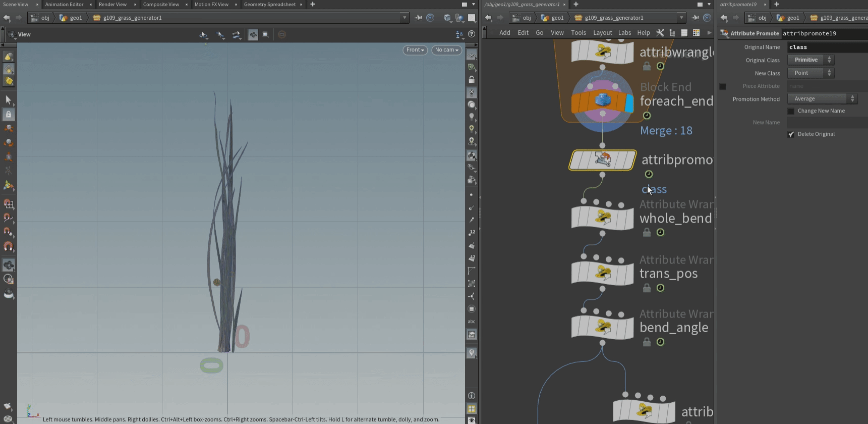Open the Promotion Method Average dropdown

point(822,99)
